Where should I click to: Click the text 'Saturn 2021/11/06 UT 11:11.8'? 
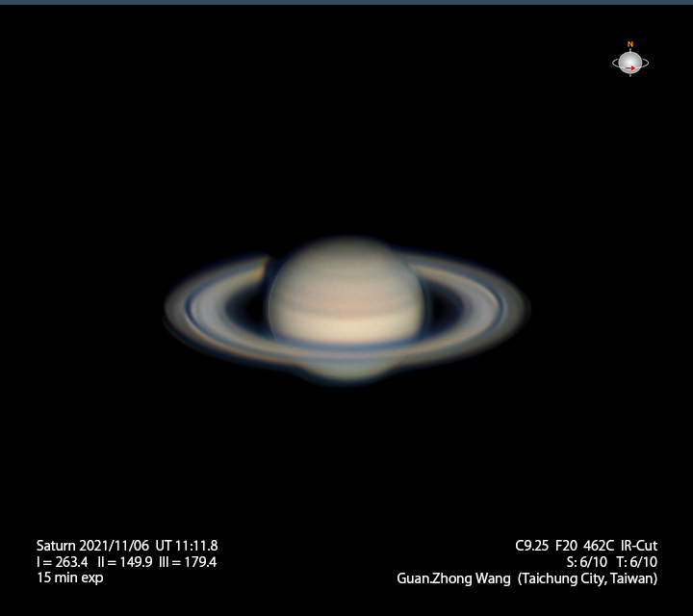[x=127, y=546]
